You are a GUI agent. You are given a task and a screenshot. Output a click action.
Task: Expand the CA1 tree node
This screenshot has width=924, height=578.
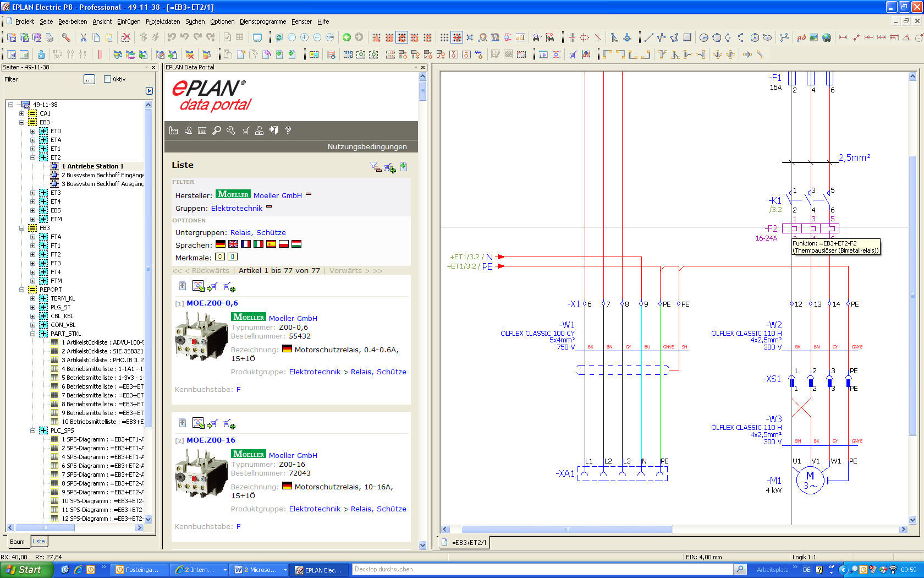[x=22, y=113]
